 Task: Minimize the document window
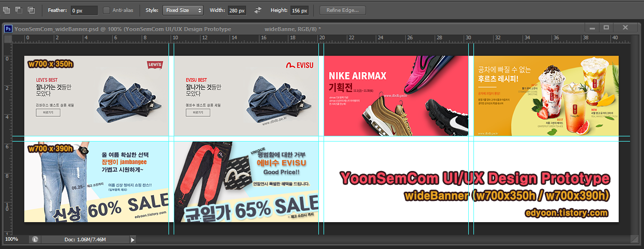[x=592, y=27]
